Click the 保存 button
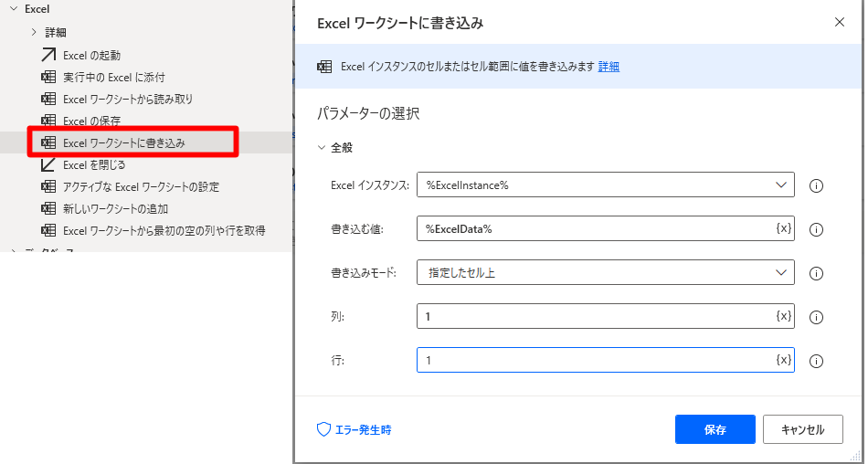Image resolution: width=868 pixels, height=464 pixels. [x=715, y=429]
